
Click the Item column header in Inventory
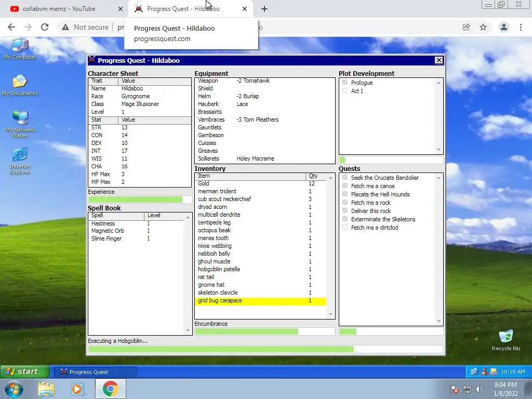tap(250, 176)
